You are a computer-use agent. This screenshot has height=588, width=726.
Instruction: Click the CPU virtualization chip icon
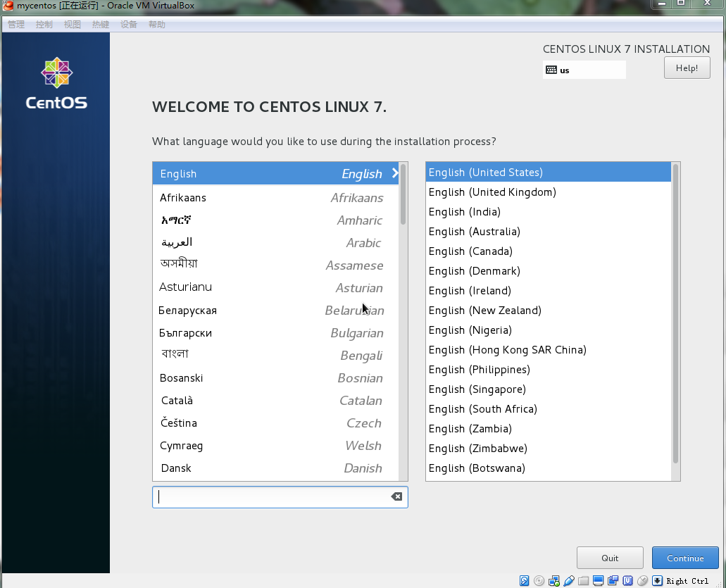[x=628, y=580]
